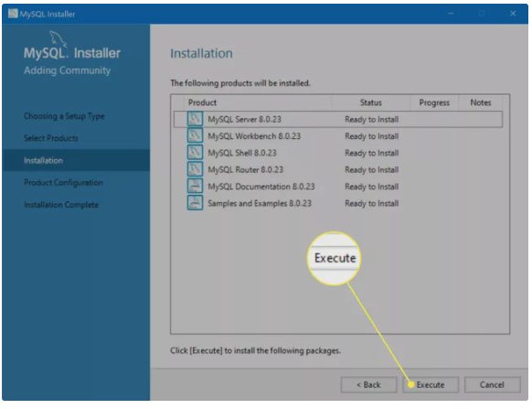Image resolution: width=532 pixels, height=409 pixels.
Task: Click the Progress column header
Action: tap(434, 102)
